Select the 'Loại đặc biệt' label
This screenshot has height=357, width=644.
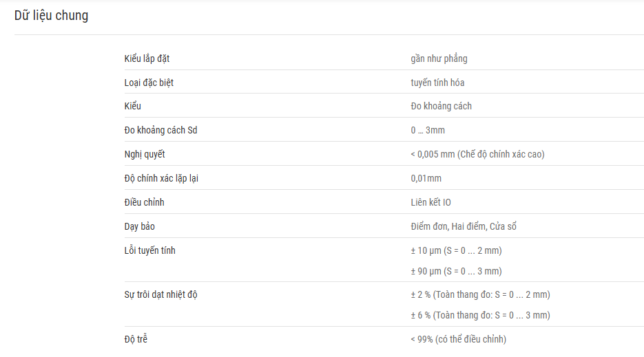tap(149, 83)
